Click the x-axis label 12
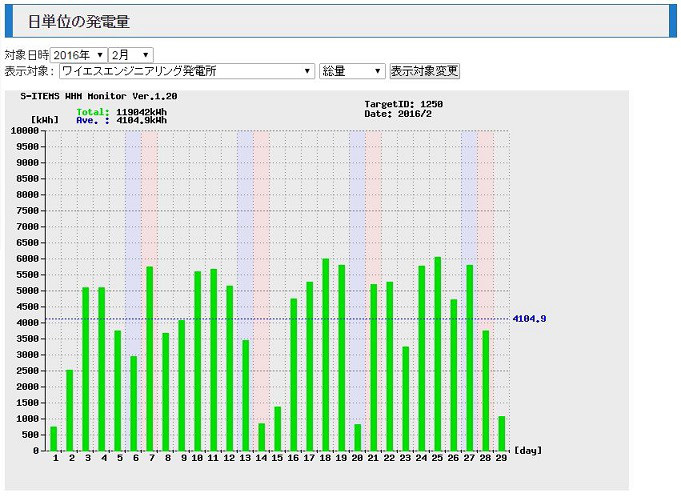 [x=229, y=458]
